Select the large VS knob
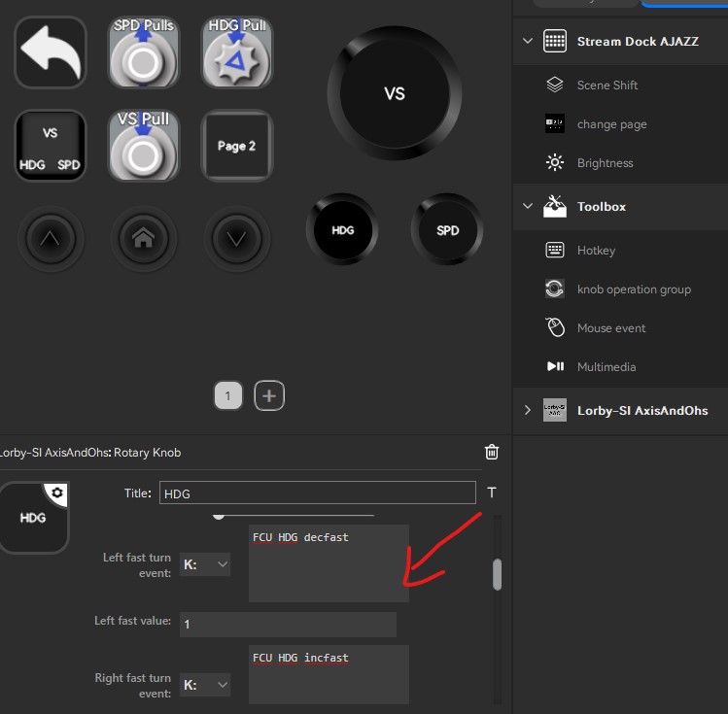The height and width of the screenshot is (714, 728). [395, 93]
